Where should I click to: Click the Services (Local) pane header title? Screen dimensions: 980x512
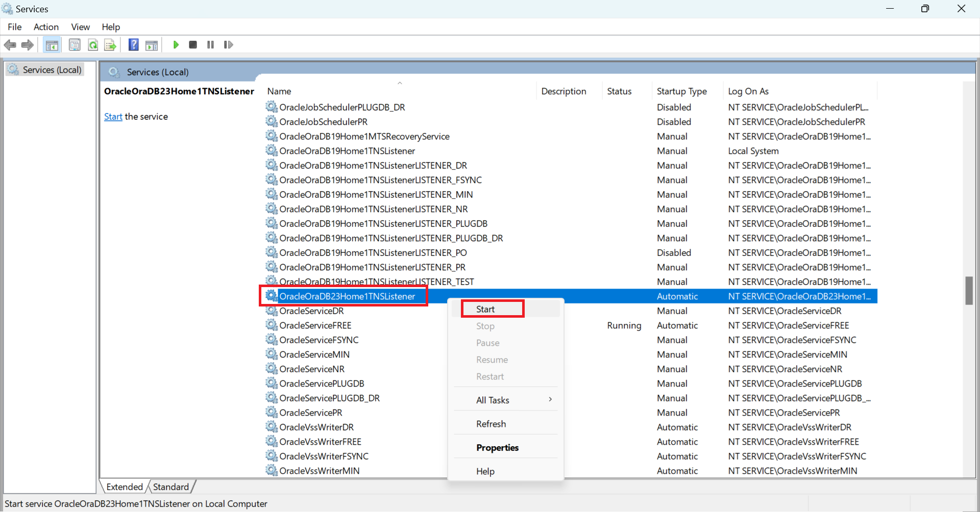tap(158, 72)
